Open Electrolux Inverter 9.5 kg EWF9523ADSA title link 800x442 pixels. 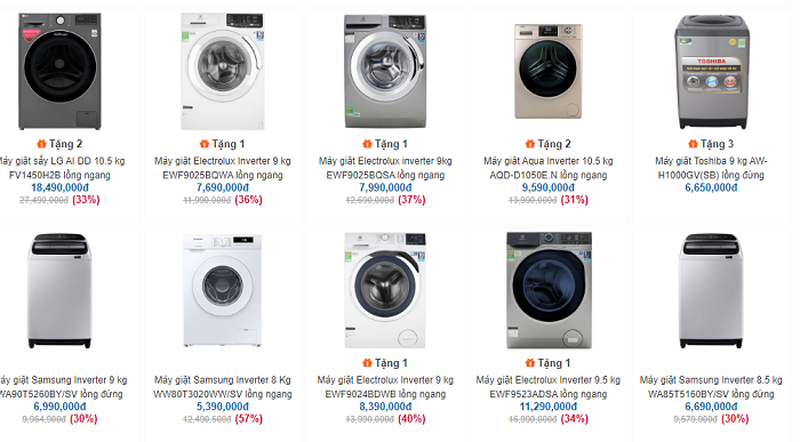tap(548, 387)
